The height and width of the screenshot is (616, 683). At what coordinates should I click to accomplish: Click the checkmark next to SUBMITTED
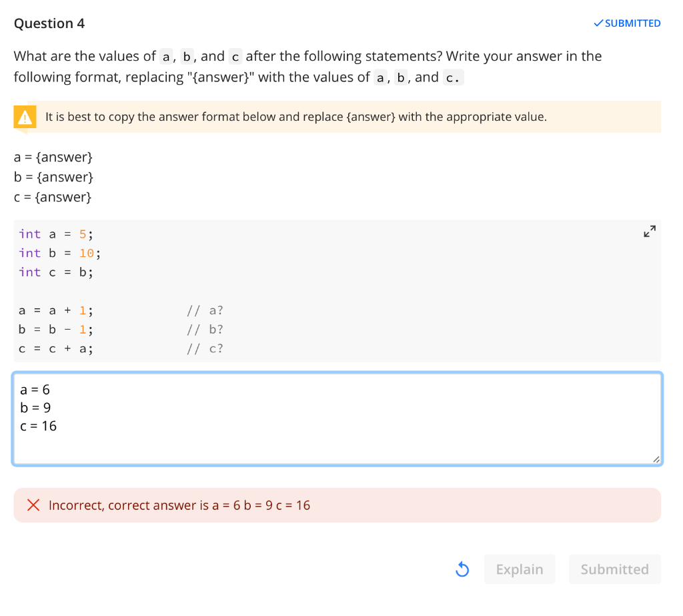point(598,23)
